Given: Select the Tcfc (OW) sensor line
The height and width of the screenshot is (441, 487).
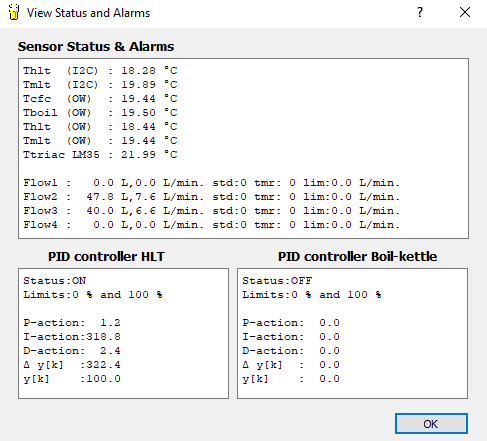Looking at the screenshot, I should click(100, 99).
